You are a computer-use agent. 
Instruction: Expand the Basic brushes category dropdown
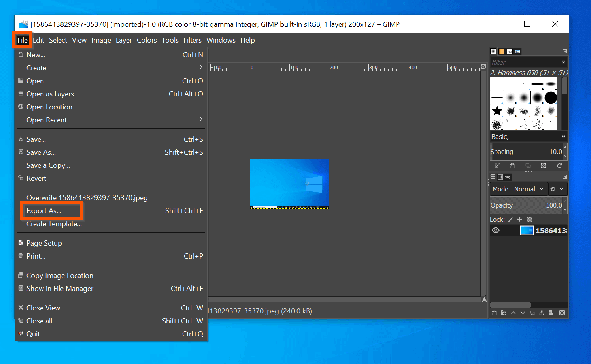click(528, 136)
